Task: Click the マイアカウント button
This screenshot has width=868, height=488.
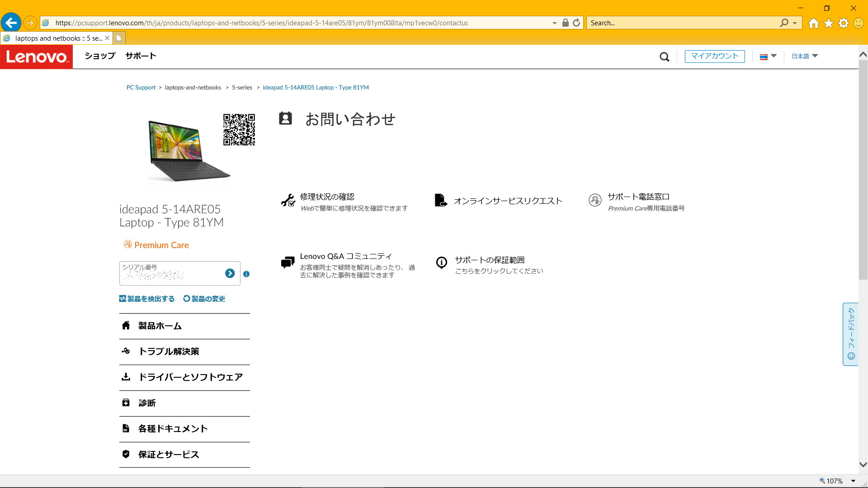Action: 715,56
